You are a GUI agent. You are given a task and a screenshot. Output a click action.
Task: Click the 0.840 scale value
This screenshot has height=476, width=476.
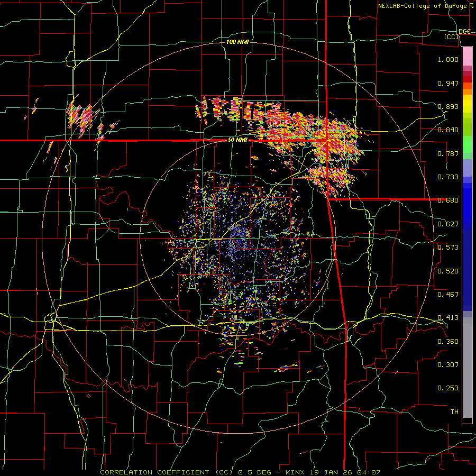(x=448, y=130)
